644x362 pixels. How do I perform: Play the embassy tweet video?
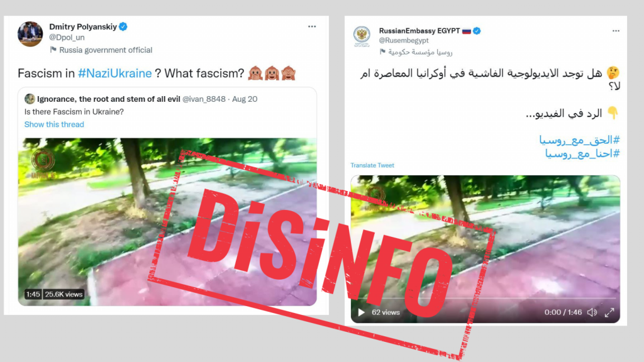[x=361, y=312]
